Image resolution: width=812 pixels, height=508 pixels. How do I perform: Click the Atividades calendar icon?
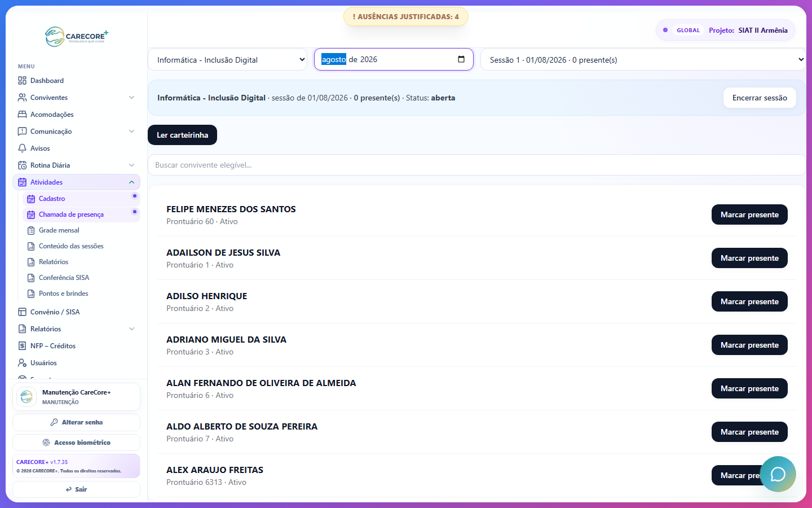22,182
